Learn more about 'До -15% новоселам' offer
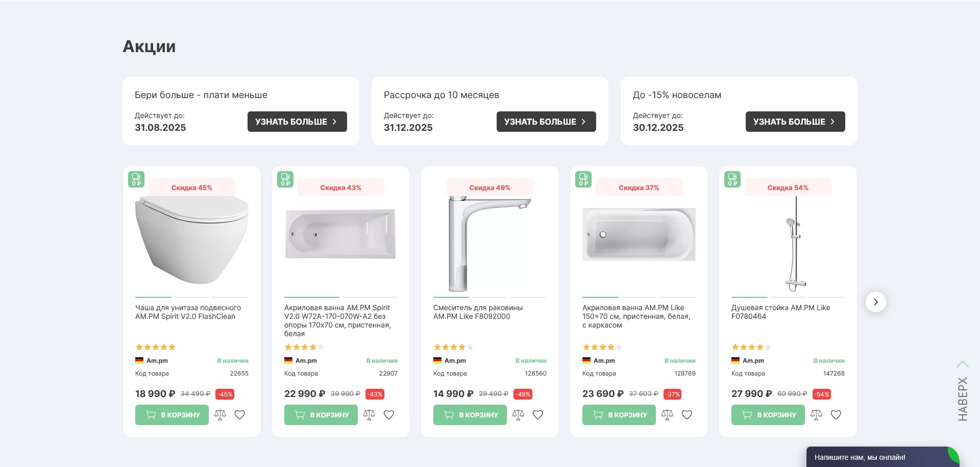The image size is (980, 467). click(795, 122)
